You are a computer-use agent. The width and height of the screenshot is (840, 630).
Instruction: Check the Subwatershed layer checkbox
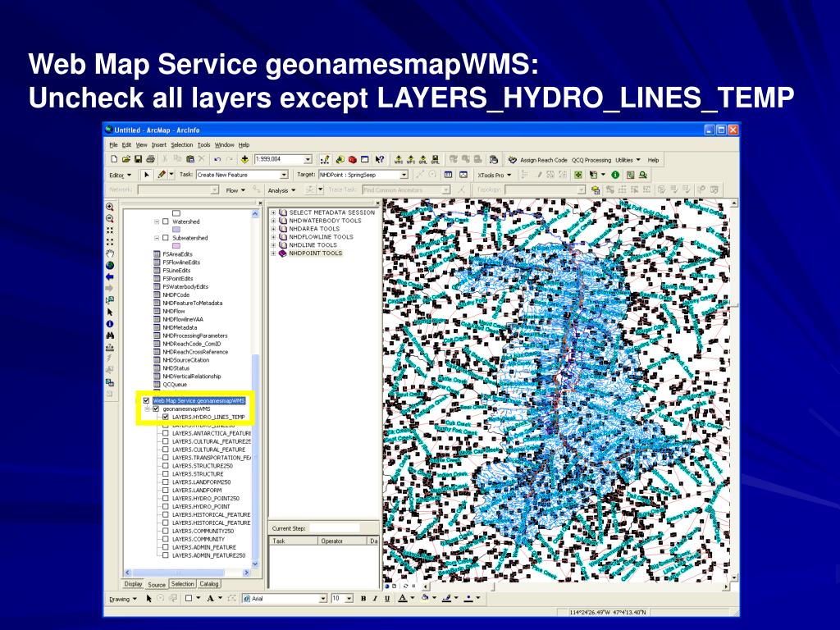(166, 238)
